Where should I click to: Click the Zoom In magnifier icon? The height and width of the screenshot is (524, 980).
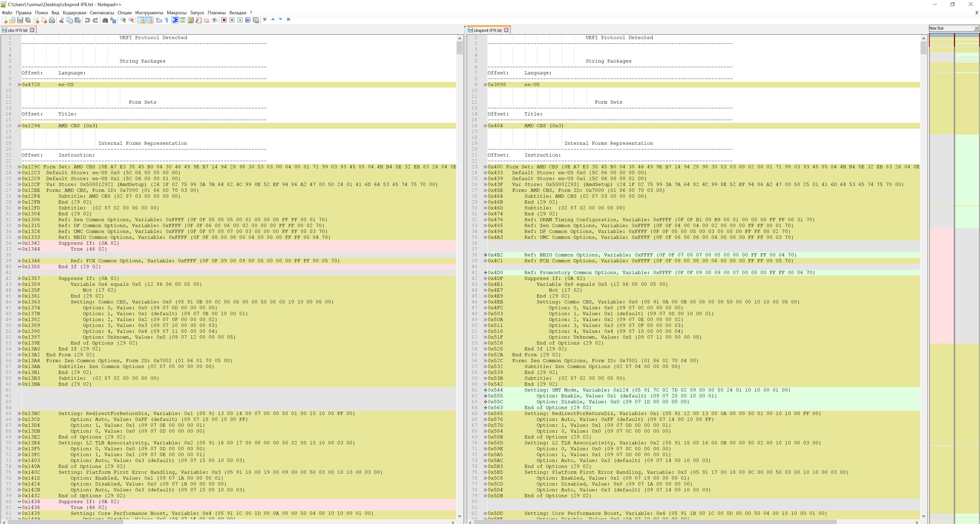[x=123, y=20]
